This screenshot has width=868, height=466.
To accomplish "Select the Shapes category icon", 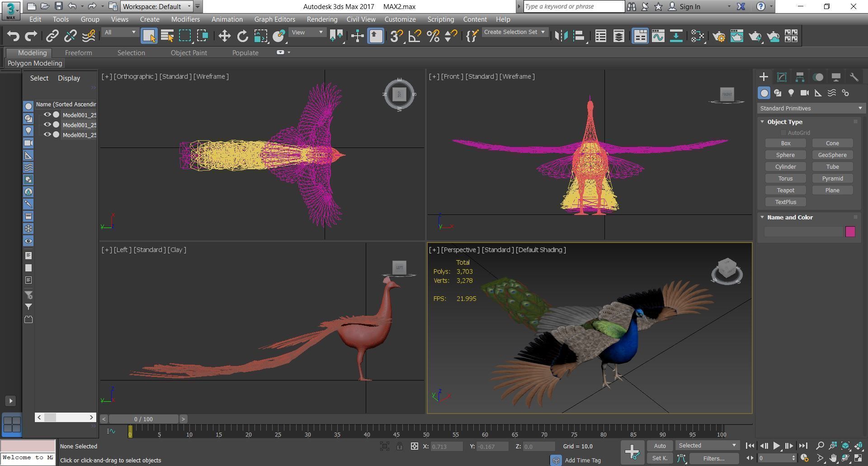I will coord(778,93).
